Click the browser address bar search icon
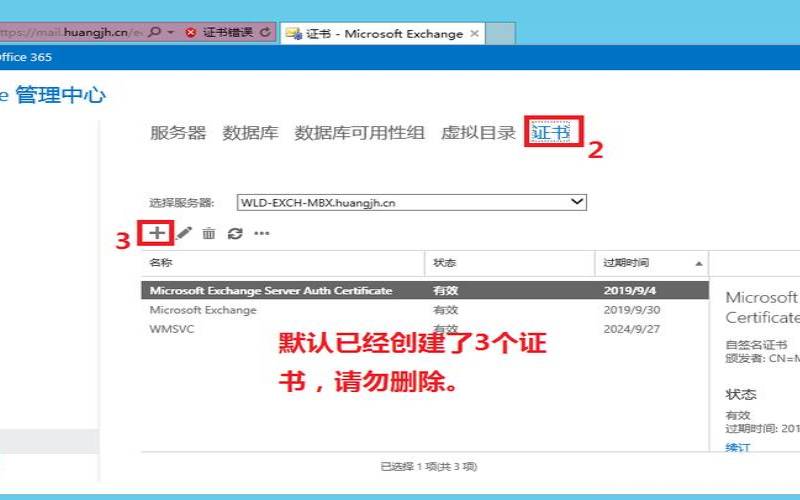 point(154,32)
